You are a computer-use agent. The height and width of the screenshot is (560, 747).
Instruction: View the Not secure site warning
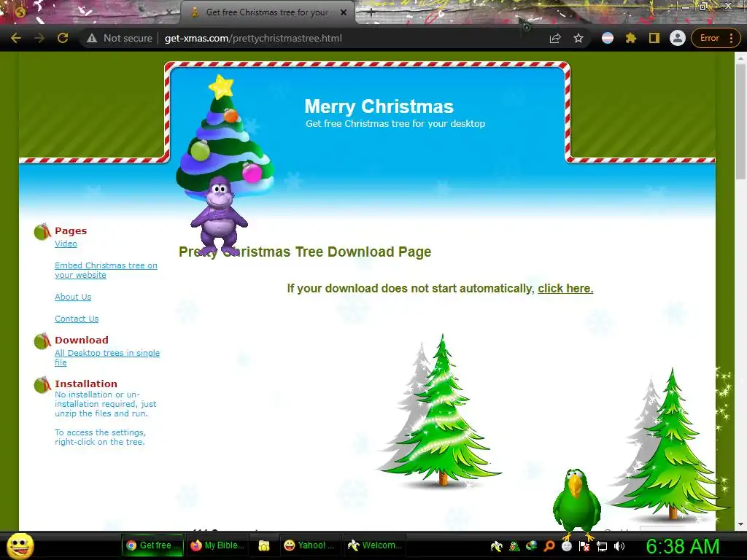pyautogui.click(x=119, y=38)
